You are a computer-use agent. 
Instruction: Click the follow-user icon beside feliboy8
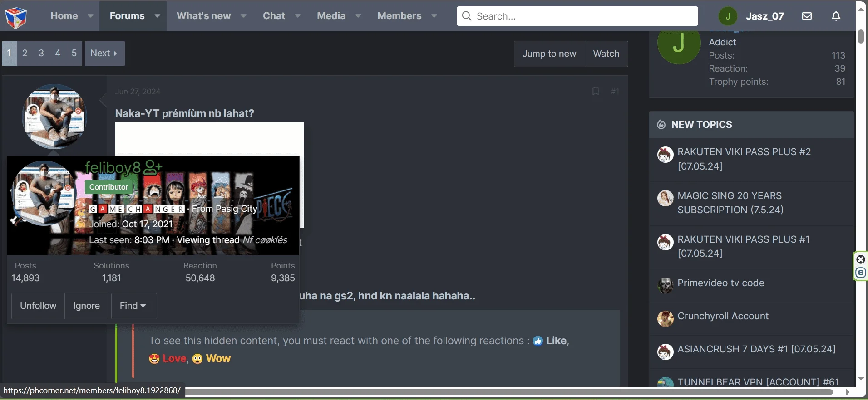click(x=153, y=167)
